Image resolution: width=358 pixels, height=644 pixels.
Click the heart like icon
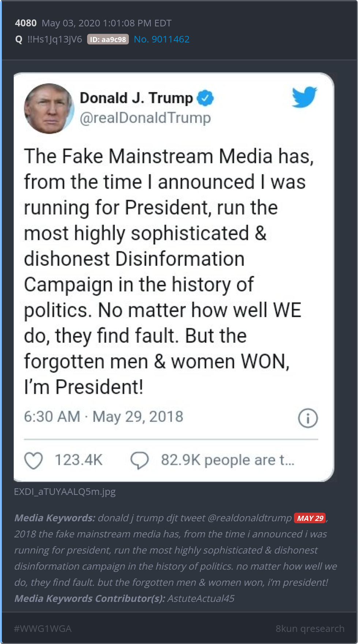tap(34, 460)
